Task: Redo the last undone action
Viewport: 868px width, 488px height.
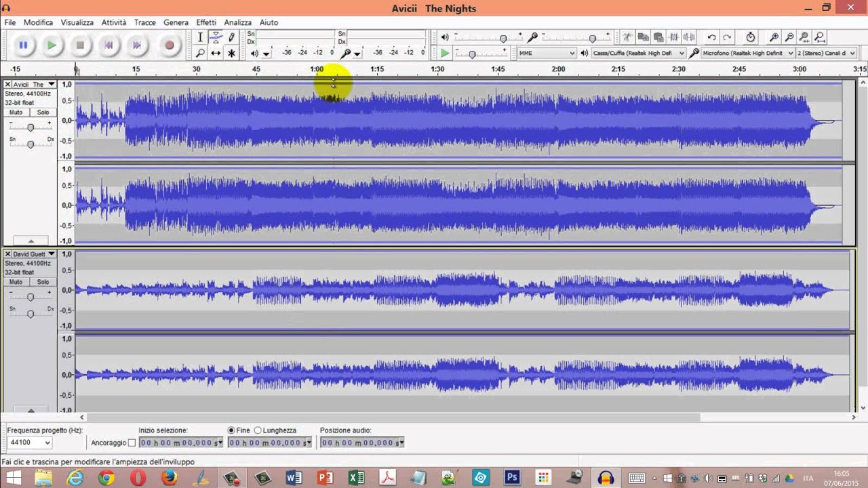Action: click(x=727, y=37)
